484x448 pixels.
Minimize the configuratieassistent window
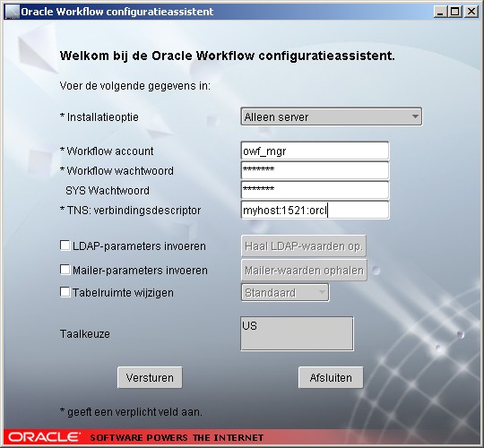coord(440,12)
